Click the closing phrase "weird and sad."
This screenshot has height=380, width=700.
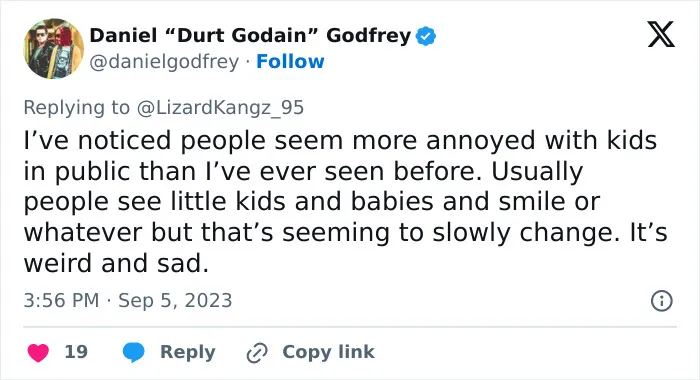pyautogui.click(x=116, y=263)
